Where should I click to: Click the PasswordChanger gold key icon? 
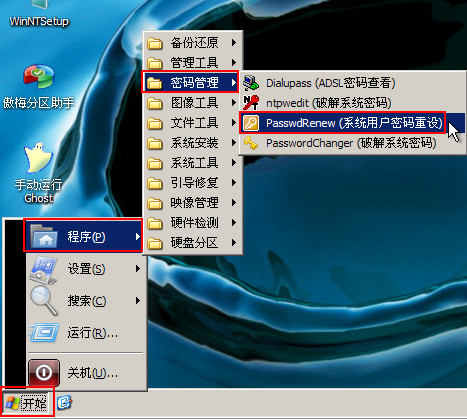(251, 143)
